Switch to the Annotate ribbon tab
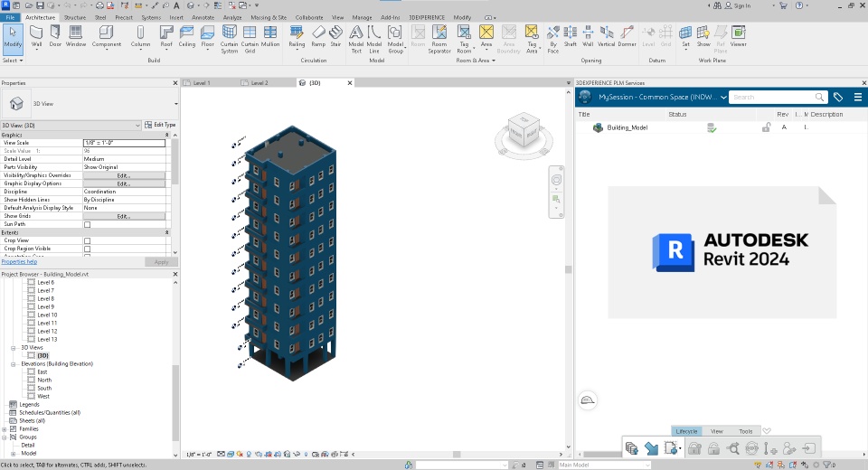Viewport: 868px width, 470px height. tap(203, 17)
